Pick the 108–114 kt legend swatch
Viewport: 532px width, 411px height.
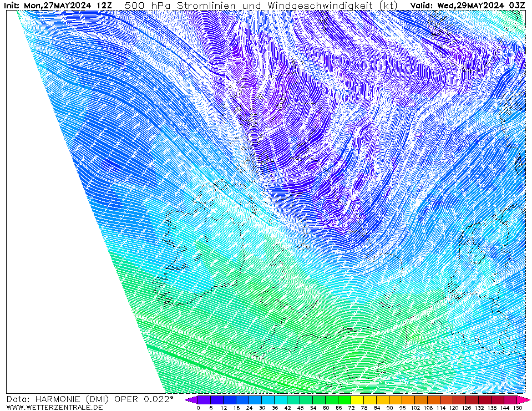coord(434,400)
